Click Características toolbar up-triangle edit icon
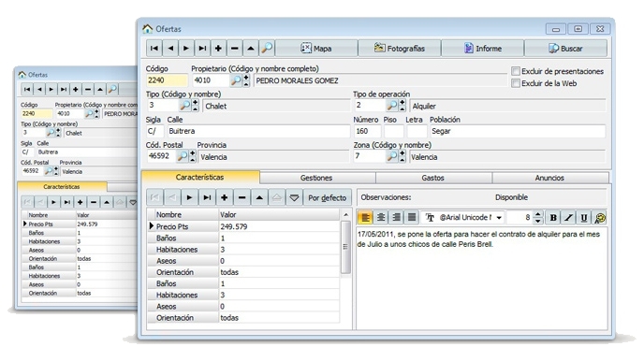Screen dimensions: 644x361 259,197
